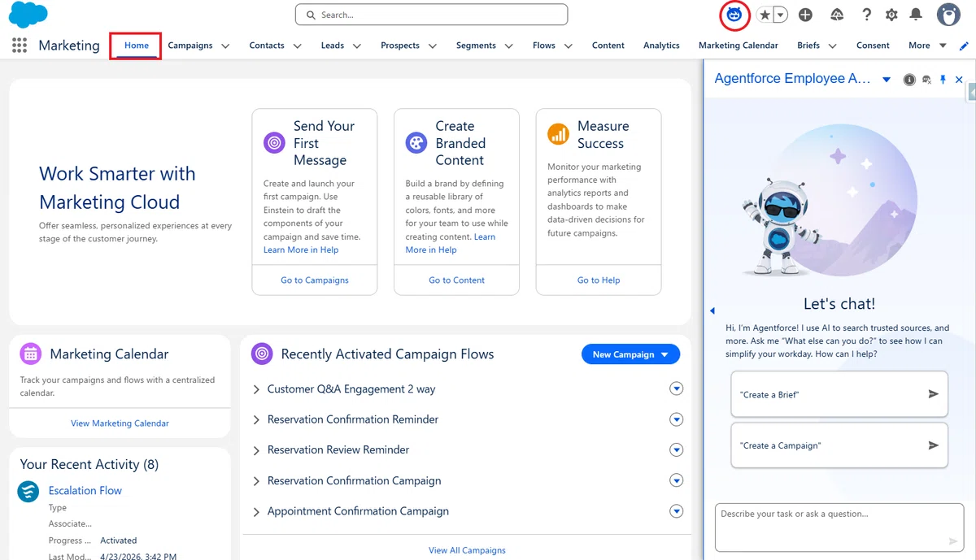This screenshot has width=976, height=560.
Task: Add this page to favorites with star
Action: [765, 15]
